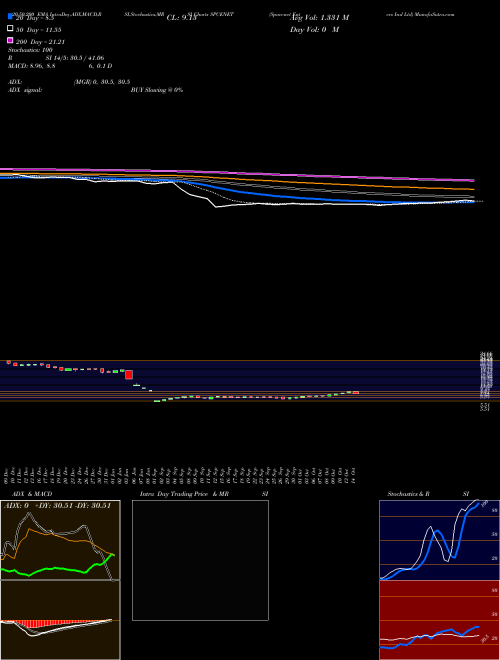Click the empty intraday trading price chart box

200,560
